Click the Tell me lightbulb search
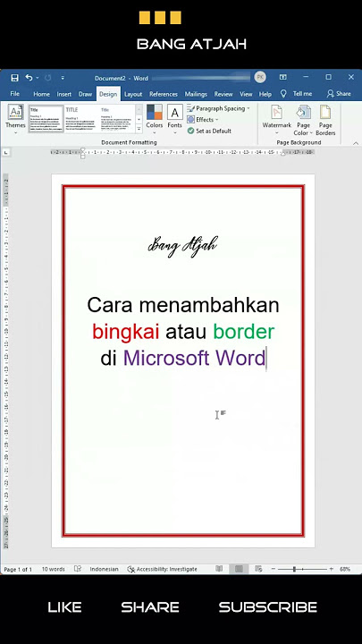The height and width of the screenshot is (644, 362). point(296,94)
